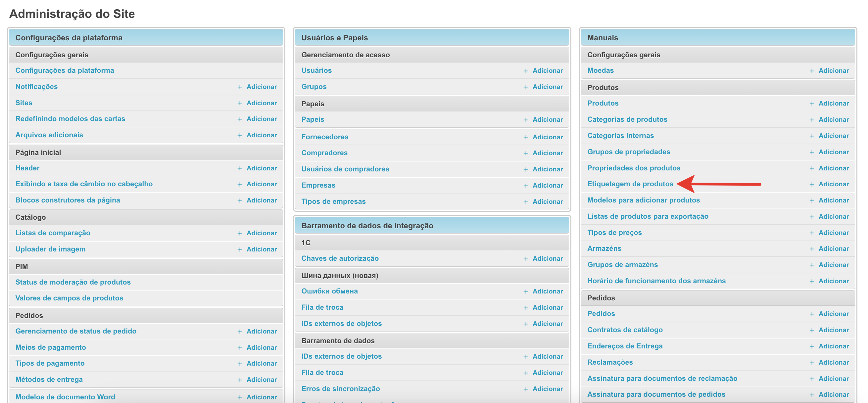Go to Categorias de produtos list

pos(627,119)
